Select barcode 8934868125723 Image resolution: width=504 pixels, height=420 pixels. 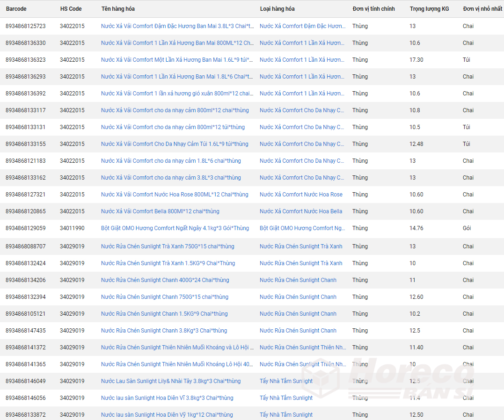[x=26, y=26]
